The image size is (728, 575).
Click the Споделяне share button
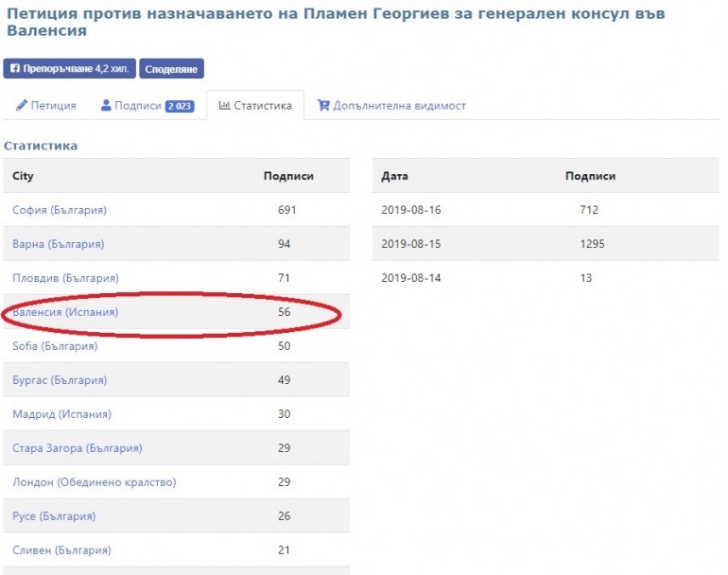click(171, 69)
